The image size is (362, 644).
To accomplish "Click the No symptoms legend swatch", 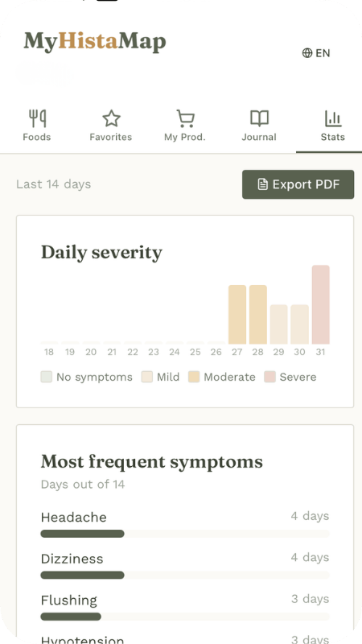I will click(47, 377).
